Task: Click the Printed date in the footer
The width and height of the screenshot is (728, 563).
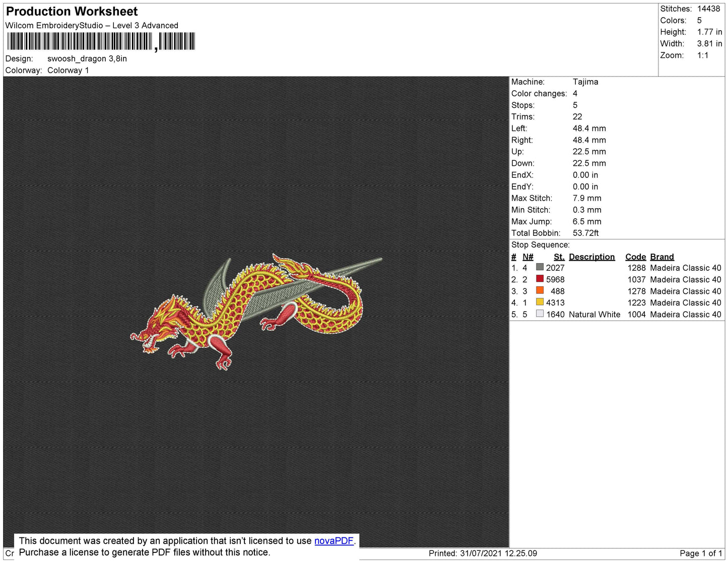Action: tap(482, 553)
